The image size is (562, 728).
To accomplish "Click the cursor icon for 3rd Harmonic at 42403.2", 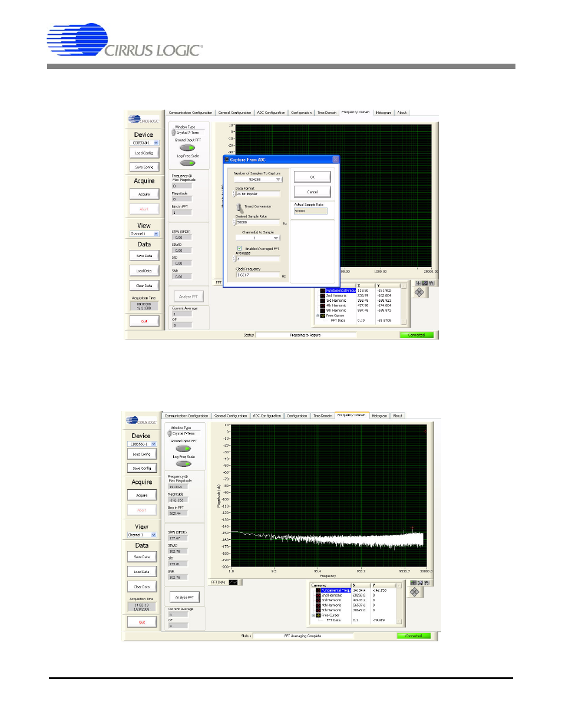I will coord(319,600).
